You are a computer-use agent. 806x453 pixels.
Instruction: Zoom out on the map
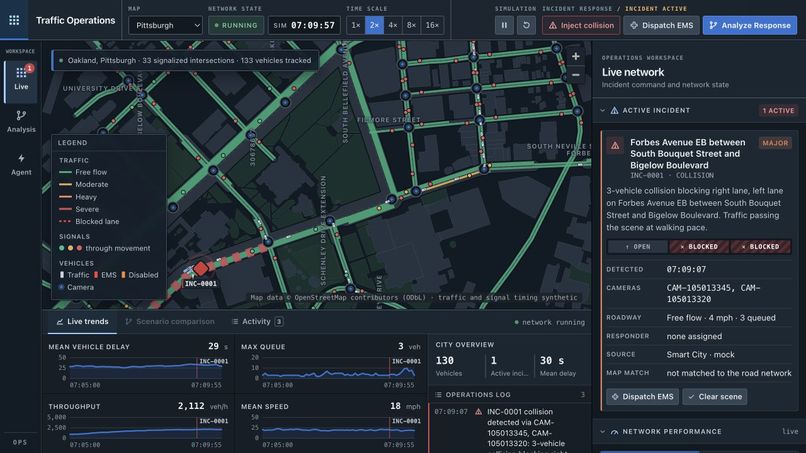(576, 75)
